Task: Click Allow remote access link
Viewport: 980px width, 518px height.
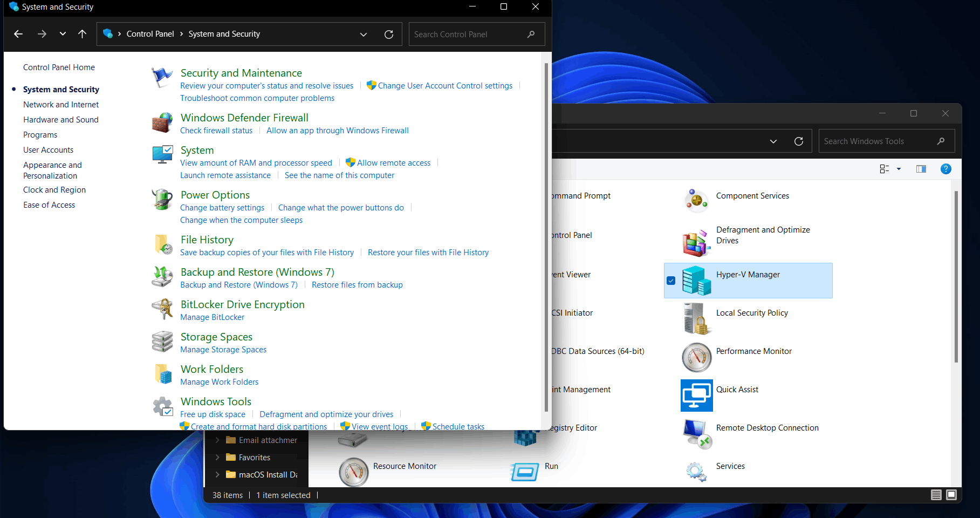Action: click(393, 163)
